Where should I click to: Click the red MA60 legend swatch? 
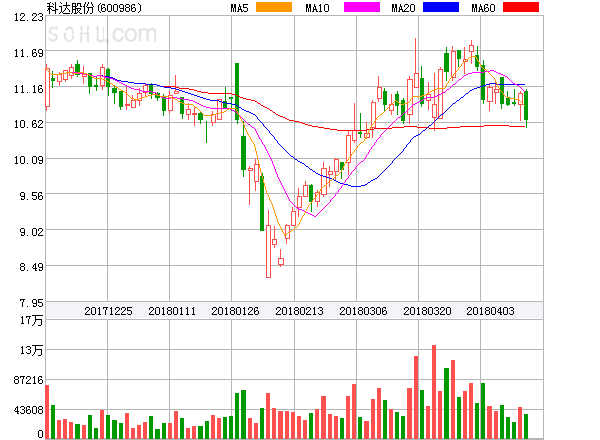(x=521, y=7)
